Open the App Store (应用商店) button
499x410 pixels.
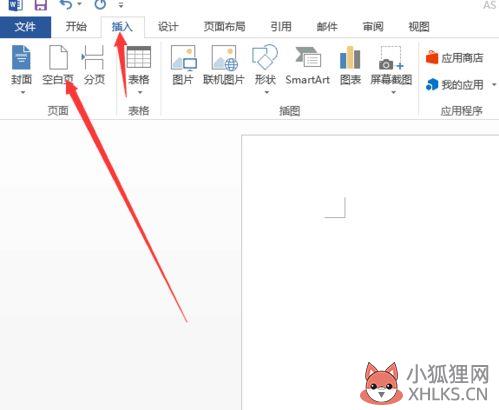pyautogui.click(x=454, y=58)
